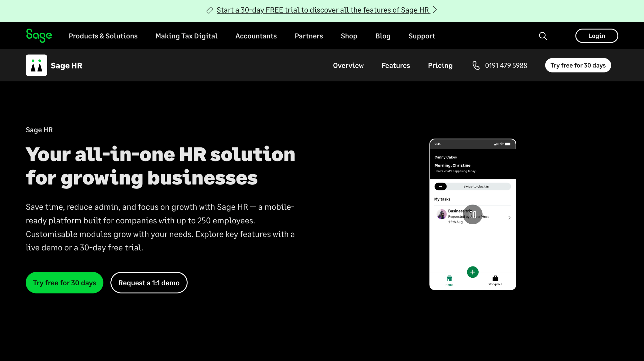The width and height of the screenshot is (644, 361).
Task: Open the Products & Solutions dropdown
Action: click(x=103, y=36)
